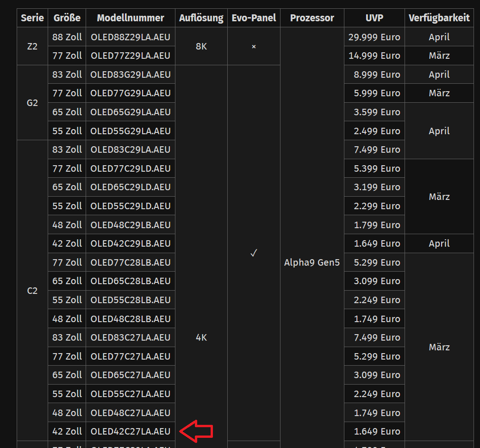Click the 55 Zoll cell of OLED55G29LA.AEU
Viewport: 480px width, 448px height.
tap(67, 131)
